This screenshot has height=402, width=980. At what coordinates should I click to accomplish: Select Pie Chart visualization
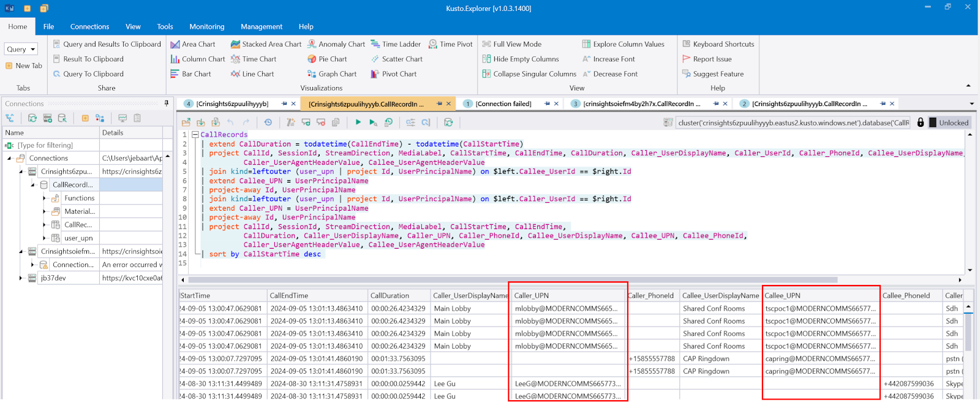pyautogui.click(x=327, y=59)
